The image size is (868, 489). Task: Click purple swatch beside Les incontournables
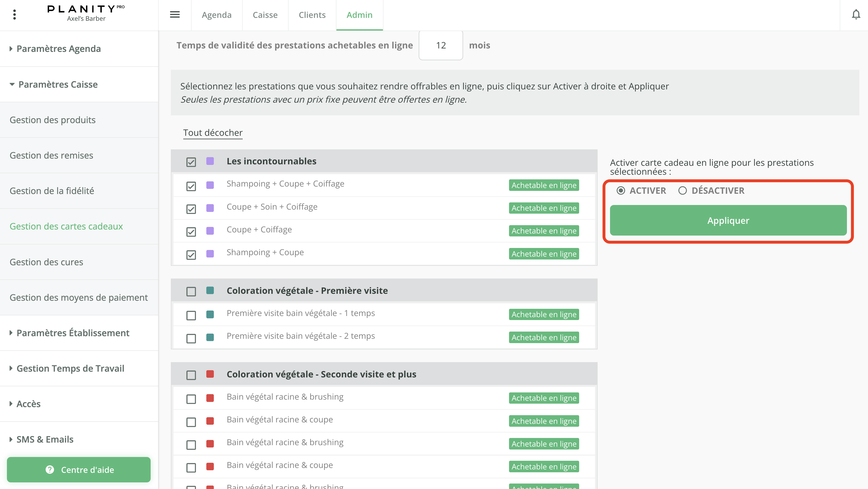tap(210, 161)
